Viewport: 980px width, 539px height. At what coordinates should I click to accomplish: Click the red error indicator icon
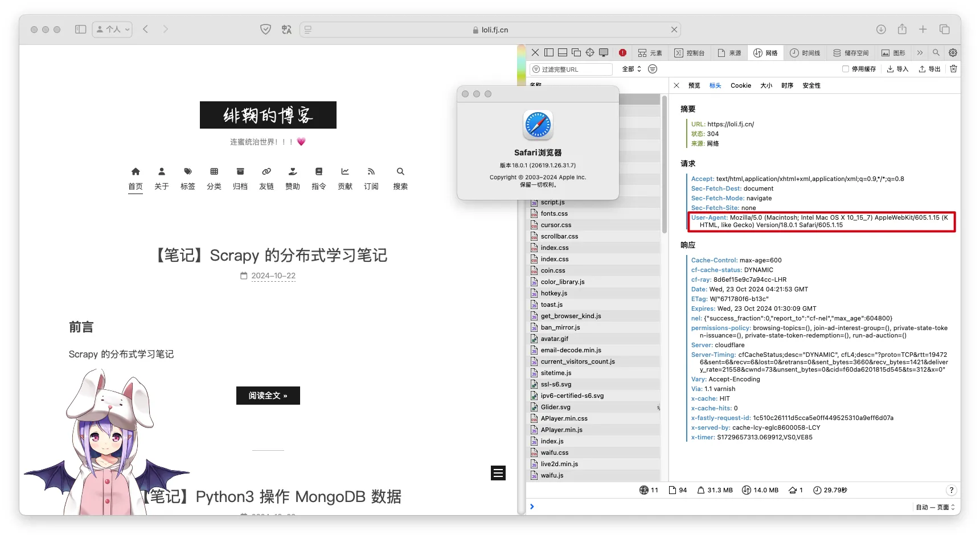(622, 53)
